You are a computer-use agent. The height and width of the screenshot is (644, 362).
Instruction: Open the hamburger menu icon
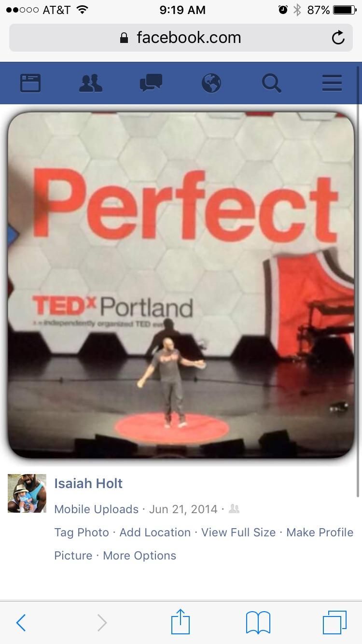(332, 83)
